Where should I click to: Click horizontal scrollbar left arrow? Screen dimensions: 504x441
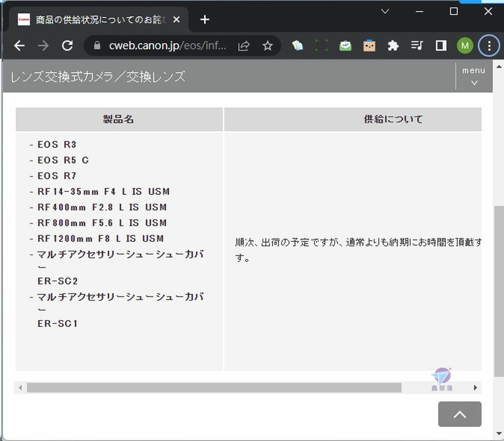(20, 388)
